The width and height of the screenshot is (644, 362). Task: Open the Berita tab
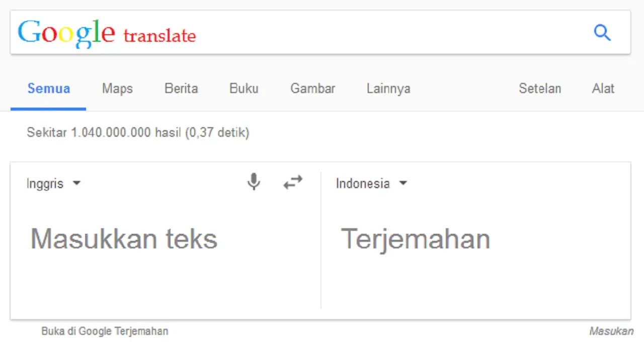click(x=181, y=89)
